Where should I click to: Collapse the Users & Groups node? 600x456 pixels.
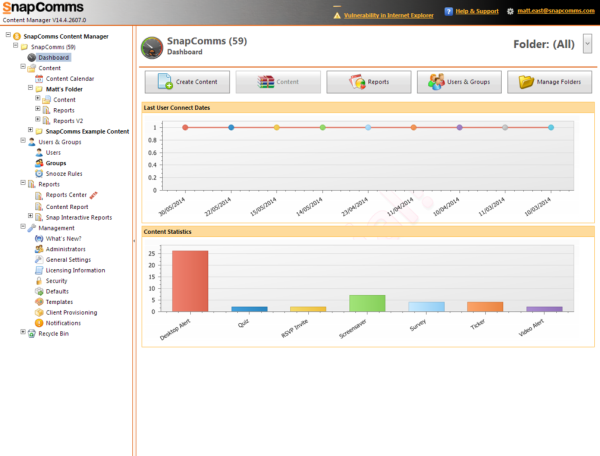click(x=23, y=140)
